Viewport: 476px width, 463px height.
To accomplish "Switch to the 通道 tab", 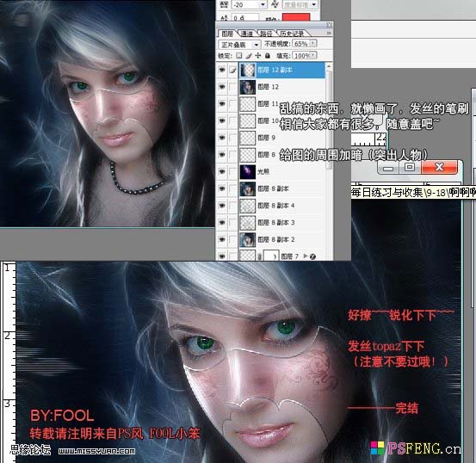I will tap(247, 34).
